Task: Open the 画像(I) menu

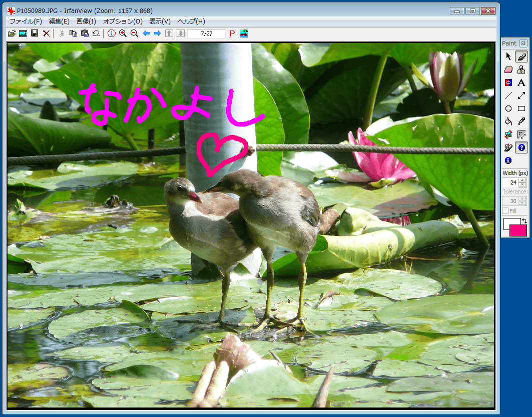Action: [86, 21]
